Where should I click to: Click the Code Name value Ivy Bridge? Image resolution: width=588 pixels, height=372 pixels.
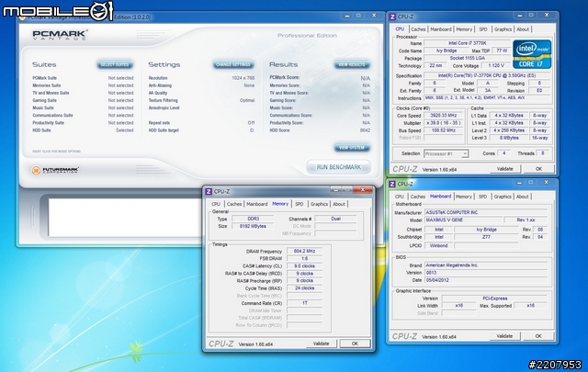(447, 51)
